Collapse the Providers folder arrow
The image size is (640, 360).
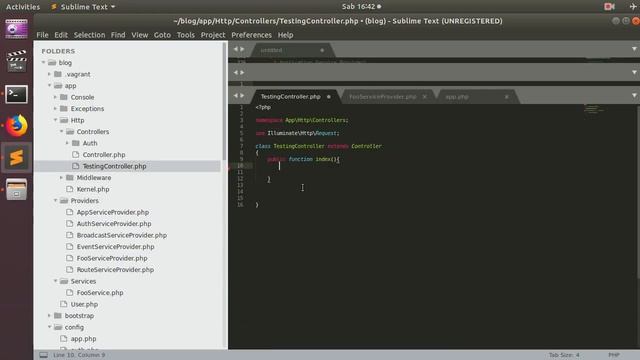pyautogui.click(x=55, y=200)
